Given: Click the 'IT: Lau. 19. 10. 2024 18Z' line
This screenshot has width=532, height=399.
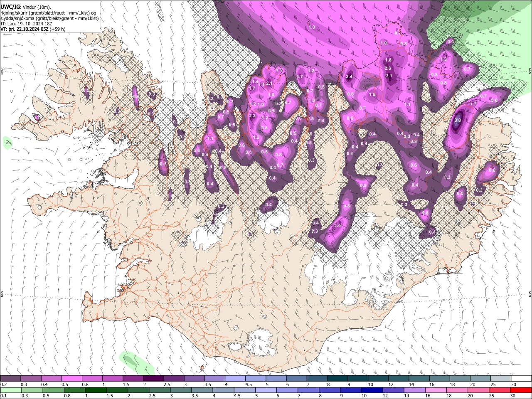Looking at the screenshot, I should tap(27, 24).
